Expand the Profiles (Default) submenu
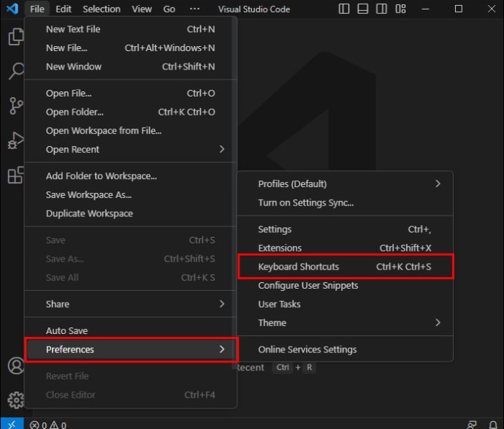 (x=345, y=184)
